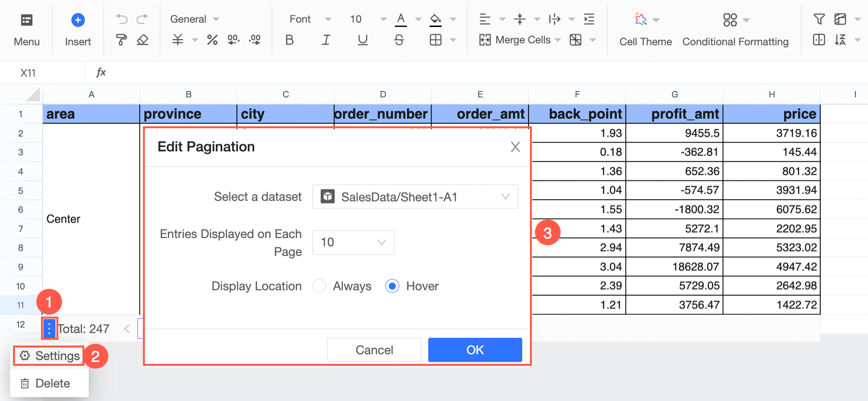Open the entries per page dropdown
Image resolution: width=868 pixels, height=401 pixels.
tap(353, 242)
